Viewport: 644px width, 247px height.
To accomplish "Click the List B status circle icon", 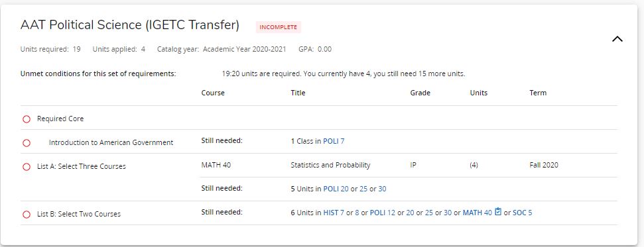I will (x=27, y=214).
